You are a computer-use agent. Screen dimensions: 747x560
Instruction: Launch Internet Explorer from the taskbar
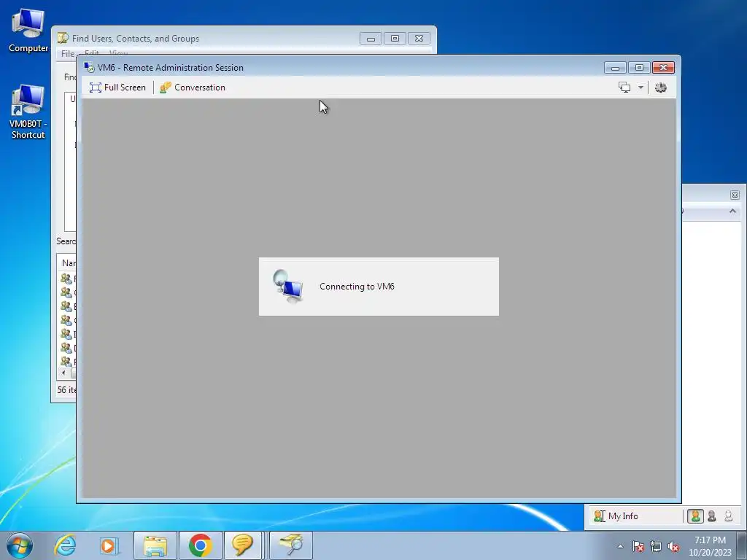coord(65,545)
